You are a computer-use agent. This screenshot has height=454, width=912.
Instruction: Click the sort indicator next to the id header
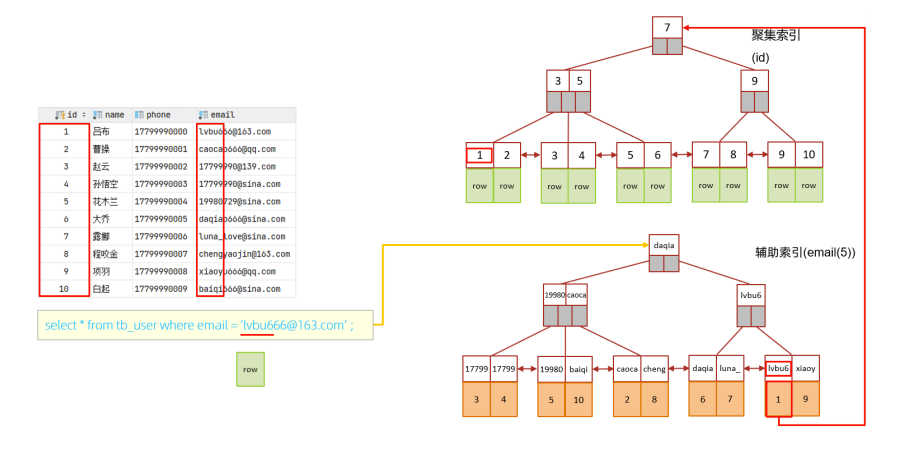[84, 115]
